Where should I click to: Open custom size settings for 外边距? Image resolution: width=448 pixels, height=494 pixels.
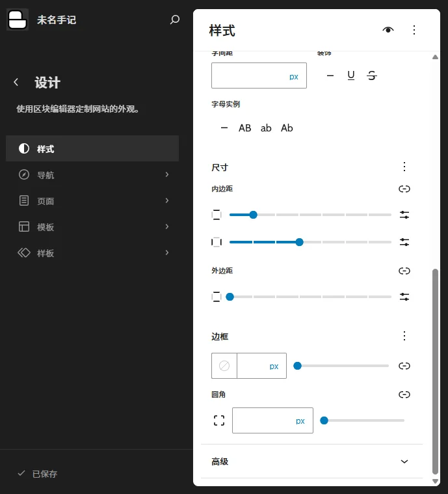(x=404, y=297)
